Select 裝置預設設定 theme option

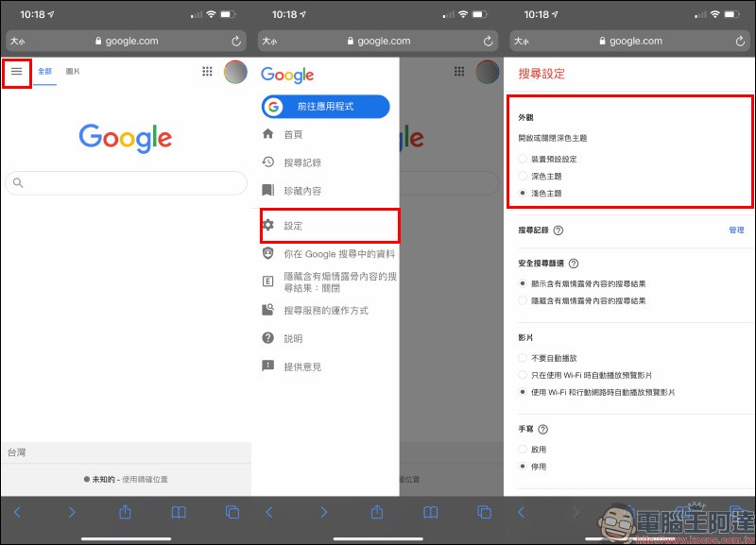(523, 159)
